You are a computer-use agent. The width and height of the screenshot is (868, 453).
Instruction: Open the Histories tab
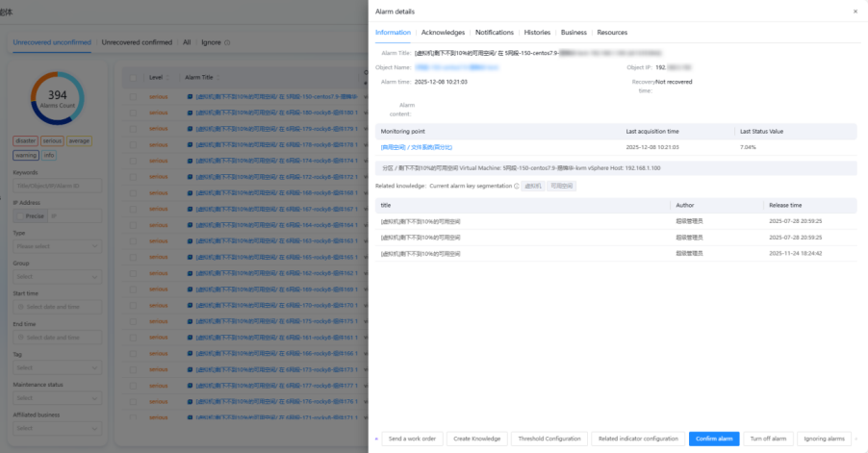[x=537, y=33]
